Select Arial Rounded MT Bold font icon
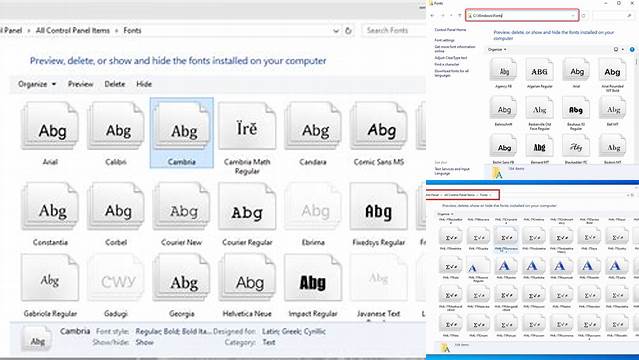This screenshot has height=360, width=639. point(613,70)
